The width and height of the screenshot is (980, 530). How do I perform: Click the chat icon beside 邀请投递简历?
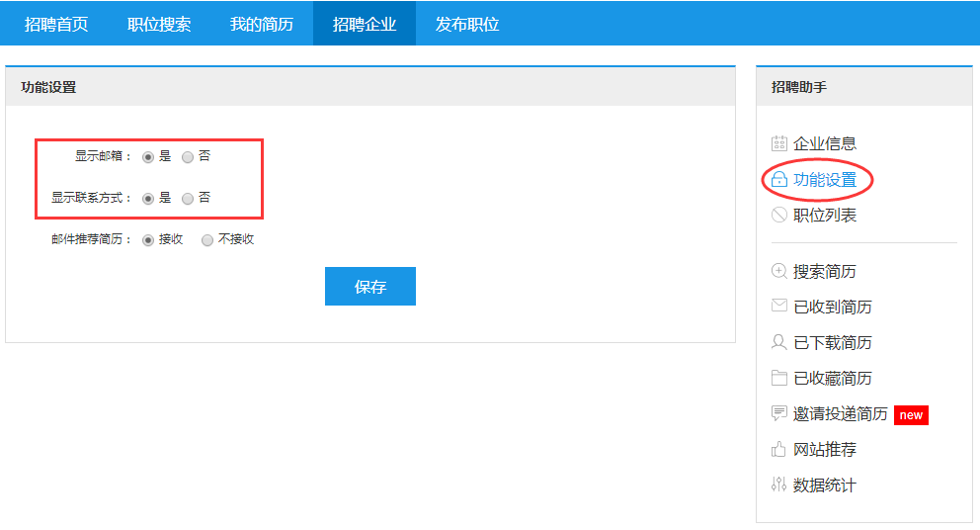coord(778,413)
